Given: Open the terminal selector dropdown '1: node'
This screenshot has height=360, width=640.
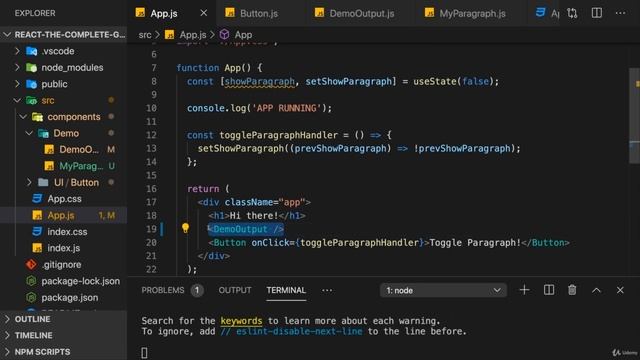Looking at the screenshot, I should coord(443,290).
